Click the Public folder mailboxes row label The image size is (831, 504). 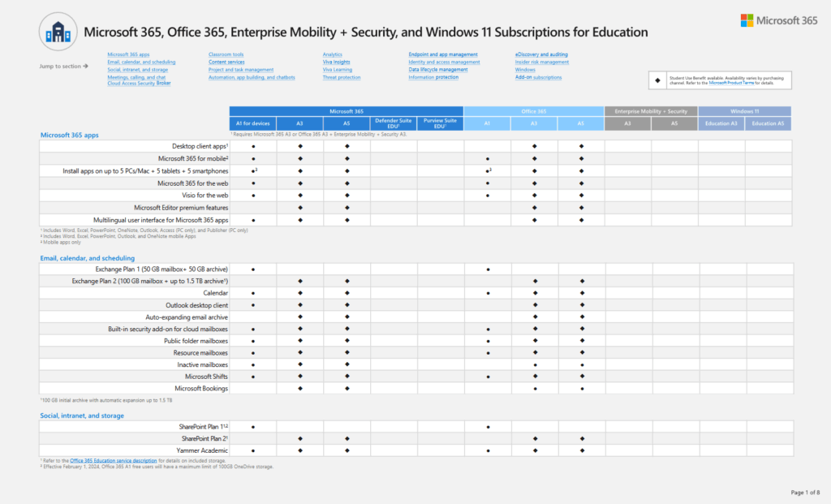[196, 342]
